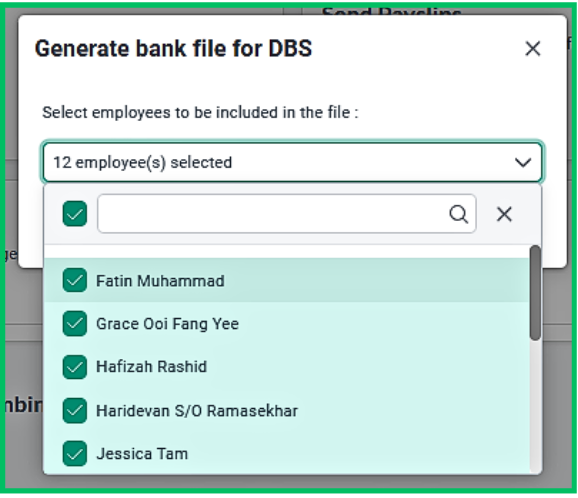The image size is (578, 498).
Task: Click the search magnifier icon
Action: coord(458,214)
